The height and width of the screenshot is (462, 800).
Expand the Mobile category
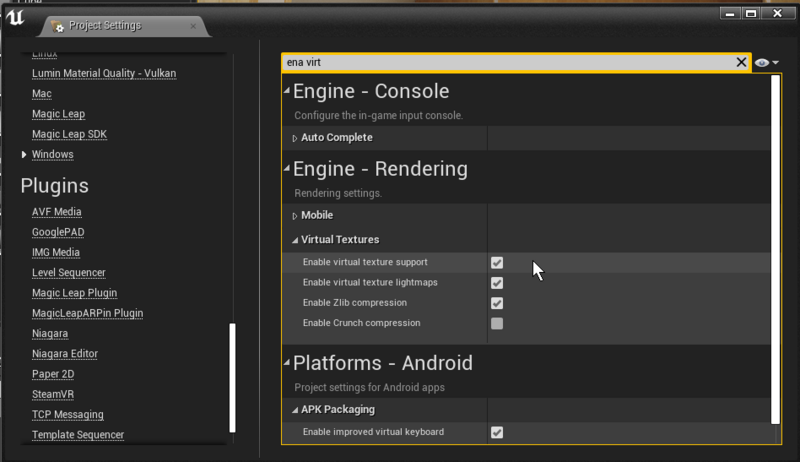point(294,216)
